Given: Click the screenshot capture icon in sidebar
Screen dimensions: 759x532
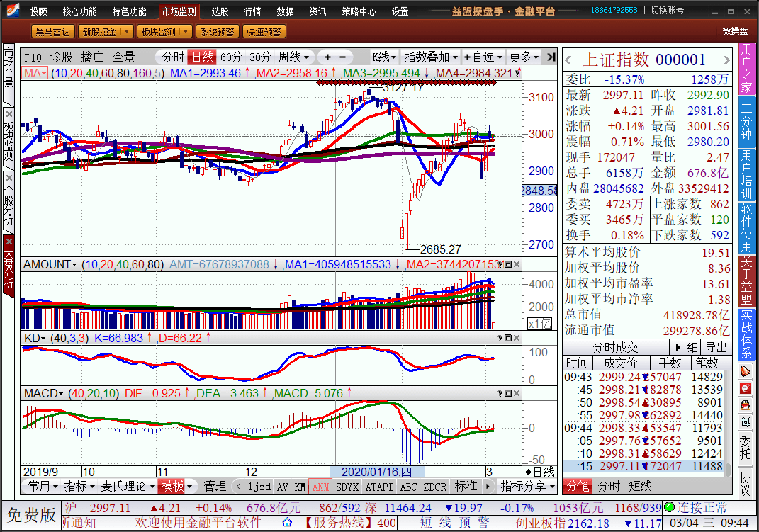Looking at the screenshot, I should [746, 422].
